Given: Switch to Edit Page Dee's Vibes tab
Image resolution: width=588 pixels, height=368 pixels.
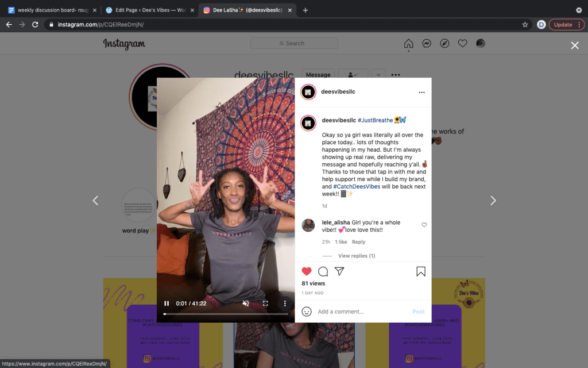Looking at the screenshot, I should 146,10.
